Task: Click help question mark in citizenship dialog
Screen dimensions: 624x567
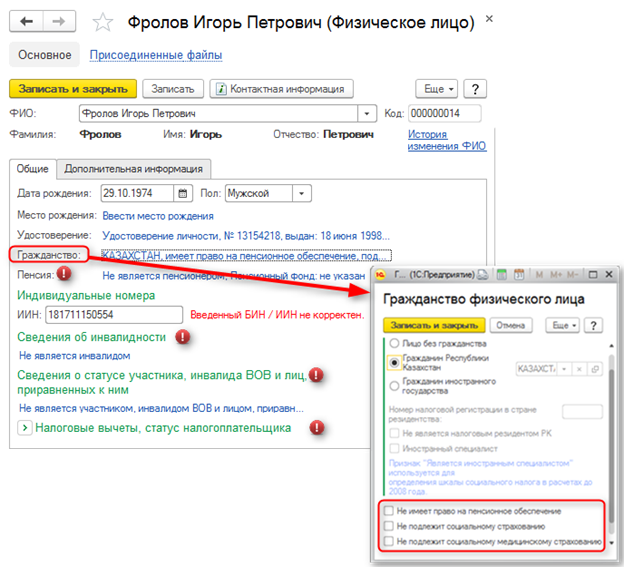Action: [x=592, y=325]
